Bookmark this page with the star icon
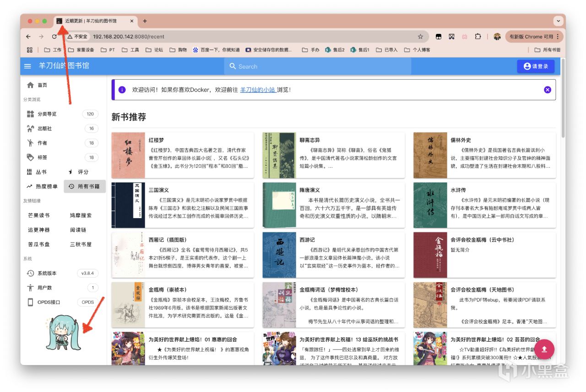586x392 pixels. (x=420, y=37)
